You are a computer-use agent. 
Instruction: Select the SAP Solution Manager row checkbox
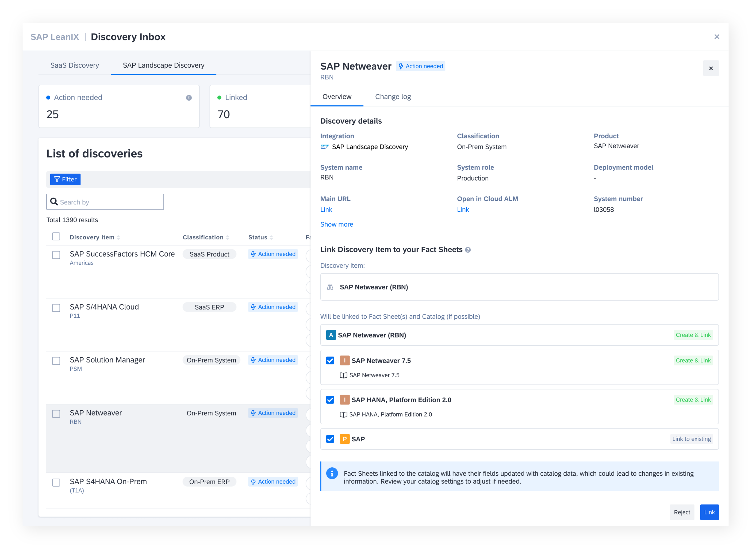[x=56, y=361]
